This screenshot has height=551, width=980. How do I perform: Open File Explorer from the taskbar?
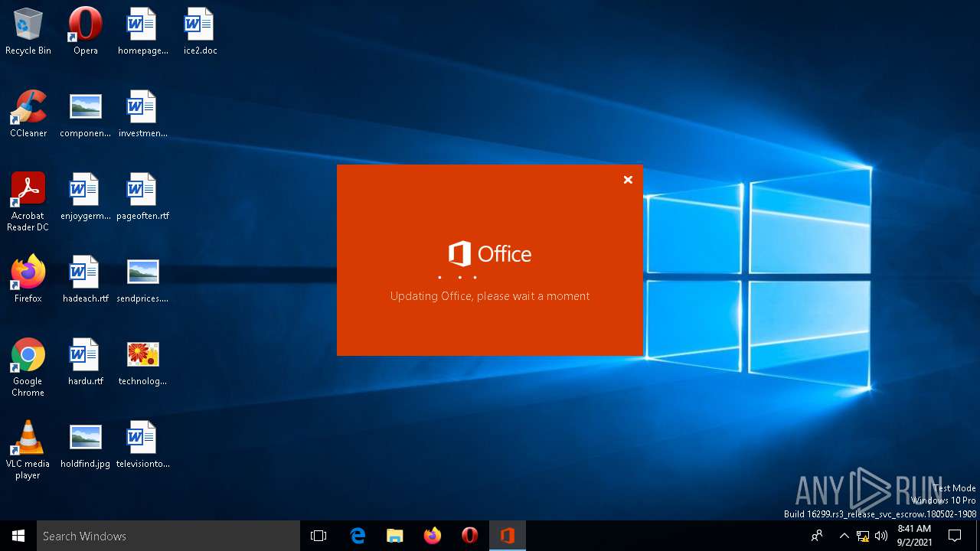pos(395,536)
